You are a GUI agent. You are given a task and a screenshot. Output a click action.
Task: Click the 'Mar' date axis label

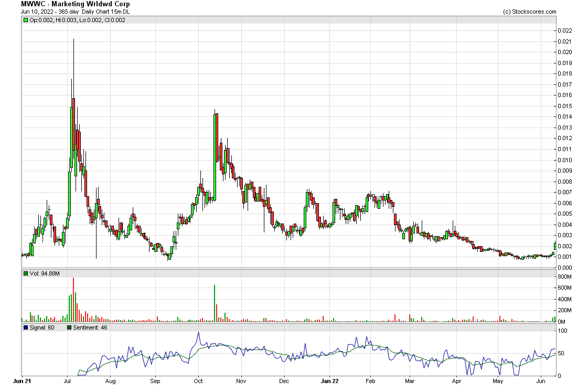point(410,381)
